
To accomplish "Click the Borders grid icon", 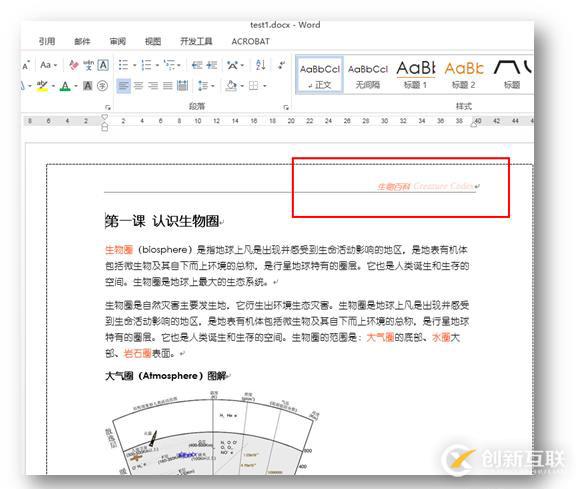I will pyautogui.click(x=253, y=86).
